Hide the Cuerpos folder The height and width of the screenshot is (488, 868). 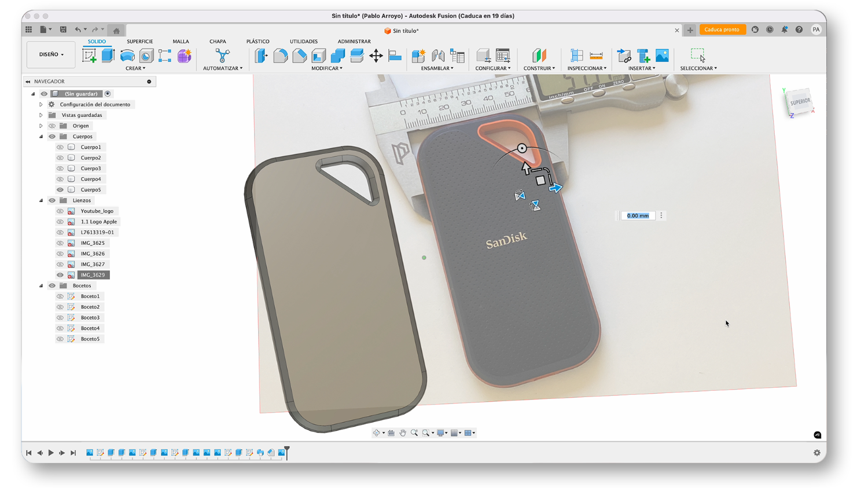tap(52, 137)
